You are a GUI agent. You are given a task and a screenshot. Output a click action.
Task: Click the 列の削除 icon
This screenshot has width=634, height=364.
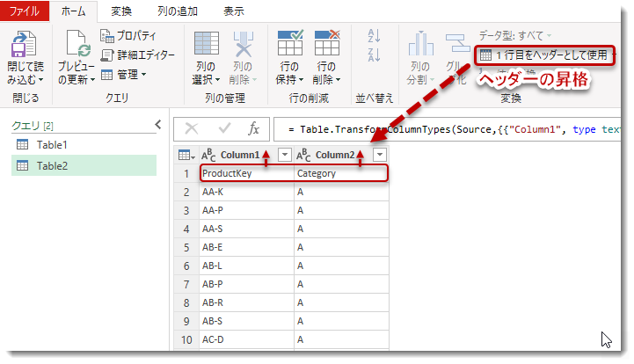pos(243,44)
